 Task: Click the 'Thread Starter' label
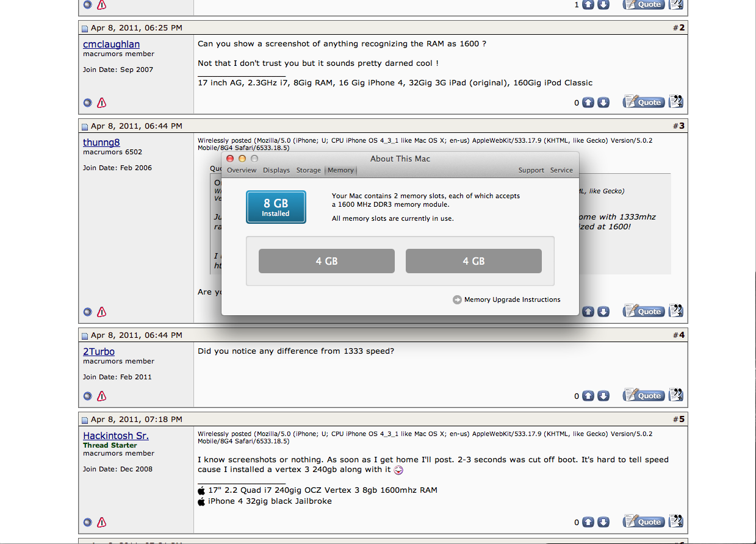point(110,445)
